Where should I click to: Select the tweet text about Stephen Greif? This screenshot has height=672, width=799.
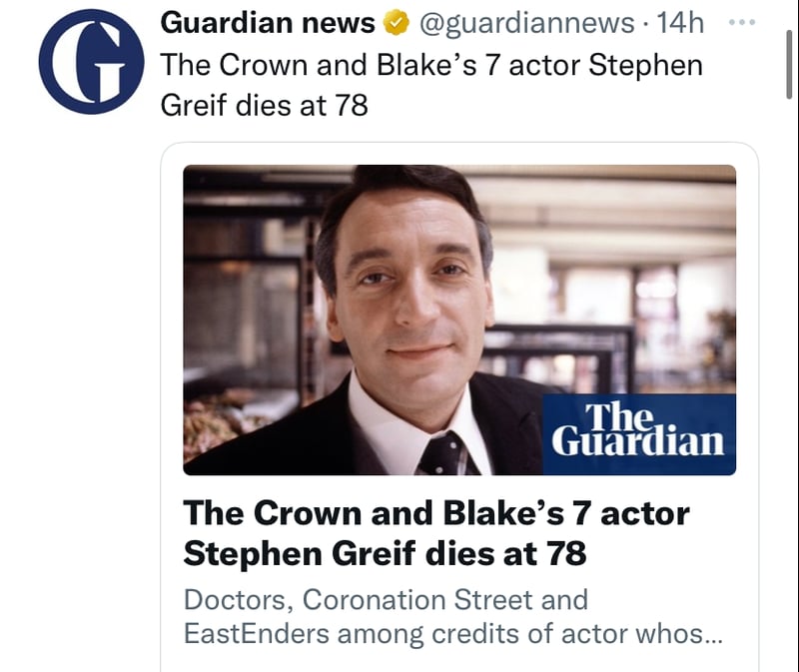point(429,85)
